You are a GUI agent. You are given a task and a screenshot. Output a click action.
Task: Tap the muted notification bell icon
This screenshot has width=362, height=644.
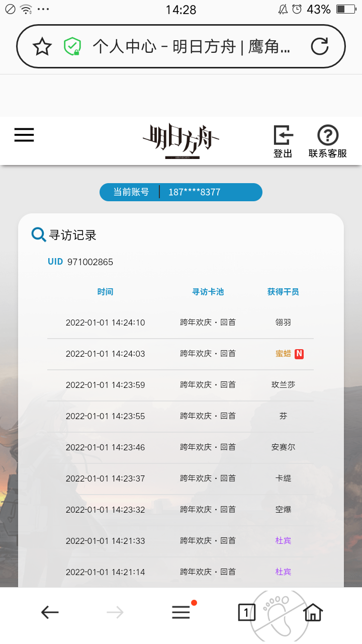coord(283,9)
